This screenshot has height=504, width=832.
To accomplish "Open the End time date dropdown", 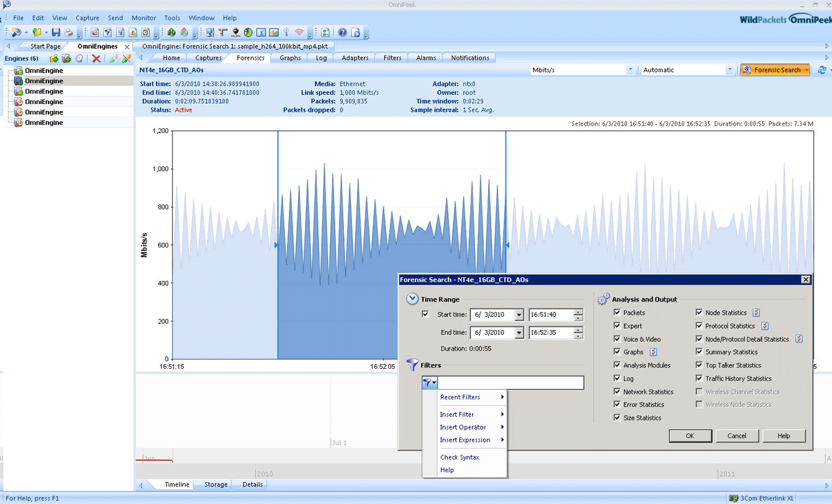I will click(x=519, y=333).
